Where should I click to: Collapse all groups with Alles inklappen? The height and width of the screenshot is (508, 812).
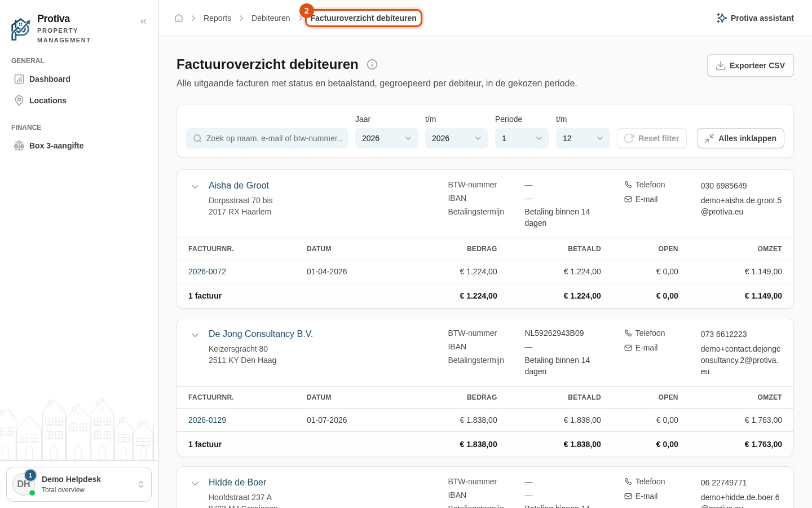(740, 138)
